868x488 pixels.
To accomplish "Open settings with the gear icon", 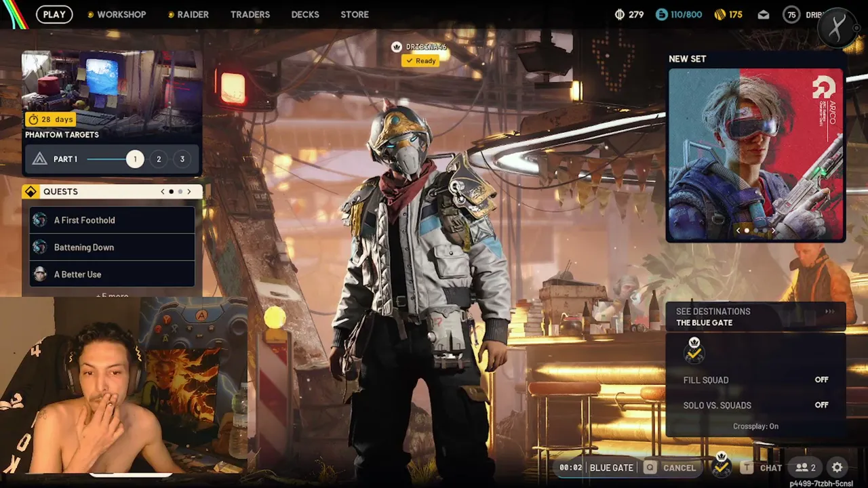I will pyautogui.click(x=837, y=467).
